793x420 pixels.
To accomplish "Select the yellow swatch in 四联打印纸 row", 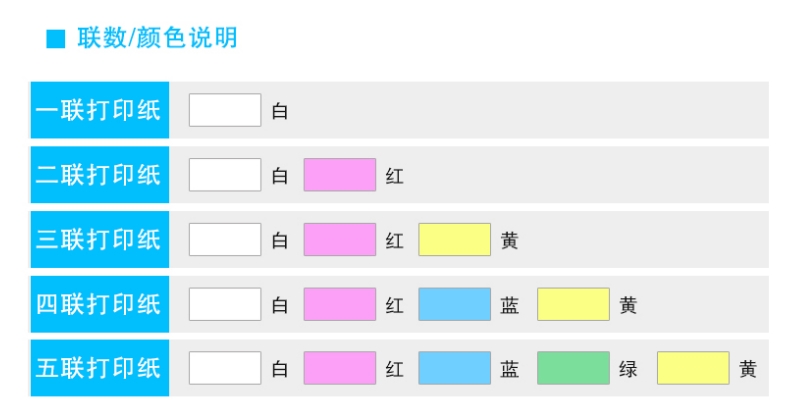I will (573, 304).
